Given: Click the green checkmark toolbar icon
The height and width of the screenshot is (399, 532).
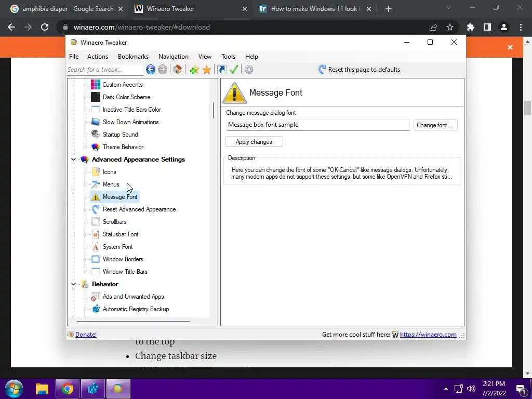Looking at the screenshot, I should coord(234,70).
